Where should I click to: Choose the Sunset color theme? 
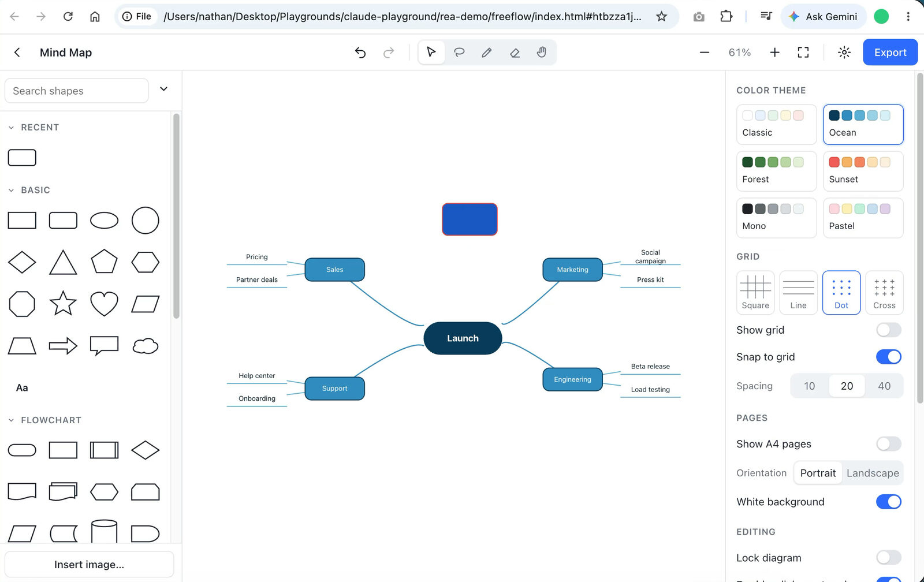[x=863, y=171]
